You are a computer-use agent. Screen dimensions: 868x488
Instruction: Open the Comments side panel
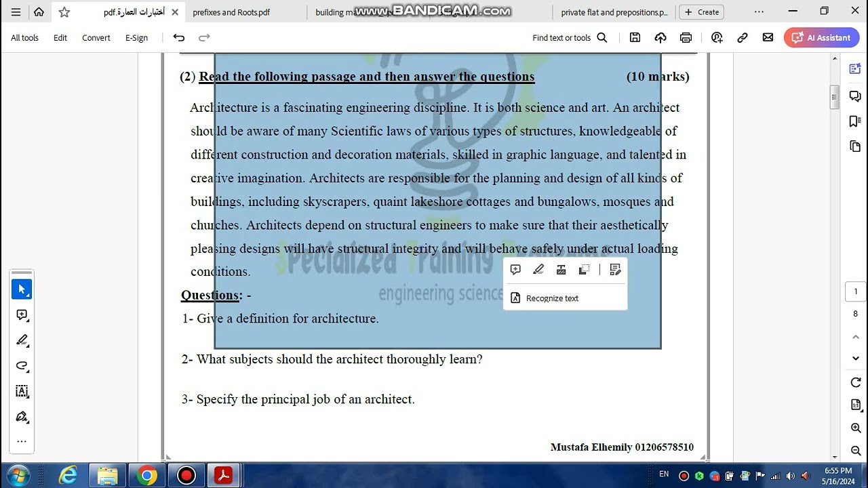(855, 96)
